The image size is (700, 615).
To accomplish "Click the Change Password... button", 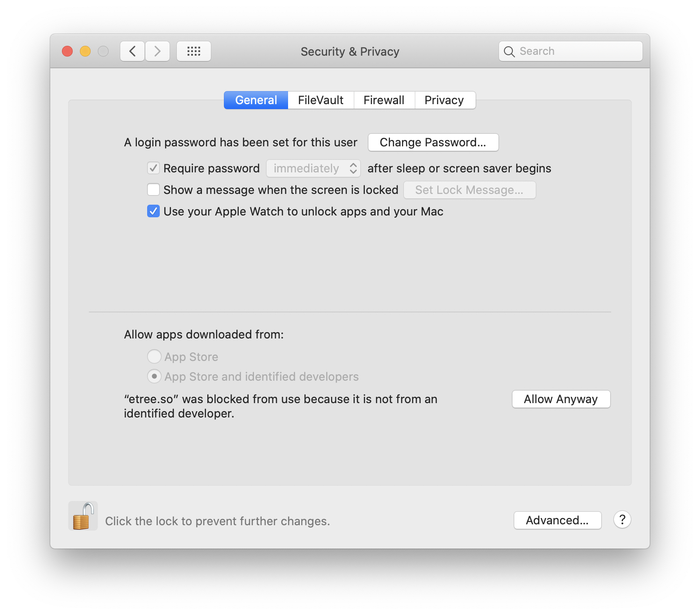I will pyautogui.click(x=433, y=142).
